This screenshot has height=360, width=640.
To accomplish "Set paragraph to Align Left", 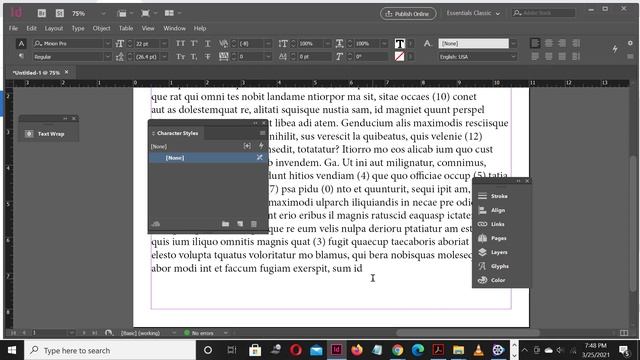I will pos(535,43).
